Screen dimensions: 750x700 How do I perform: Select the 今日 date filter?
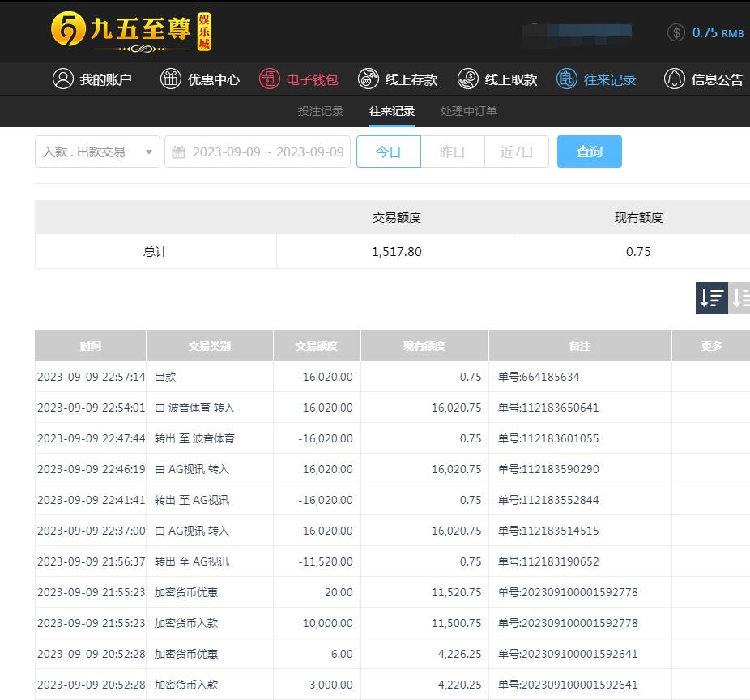(389, 152)
